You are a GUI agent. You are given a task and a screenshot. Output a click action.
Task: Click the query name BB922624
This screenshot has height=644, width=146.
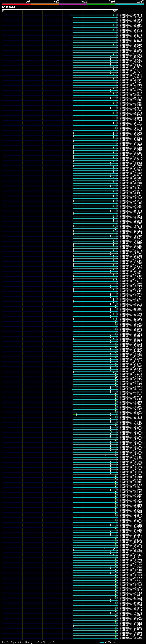pyautogui.click(x=8, y=8)
